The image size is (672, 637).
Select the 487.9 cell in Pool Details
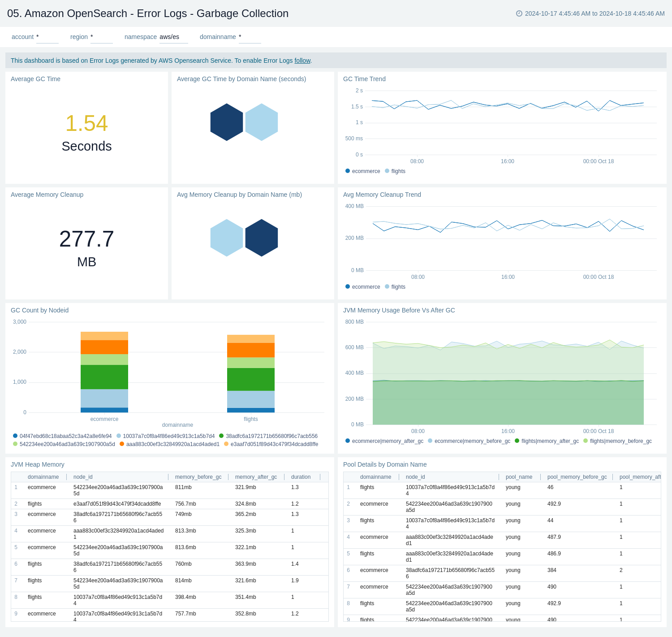click(x=554, y=537)
